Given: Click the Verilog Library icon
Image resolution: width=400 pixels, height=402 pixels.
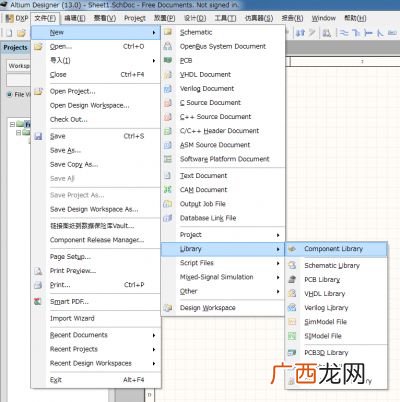Looking at the screenshot, I should pos(292,307).
